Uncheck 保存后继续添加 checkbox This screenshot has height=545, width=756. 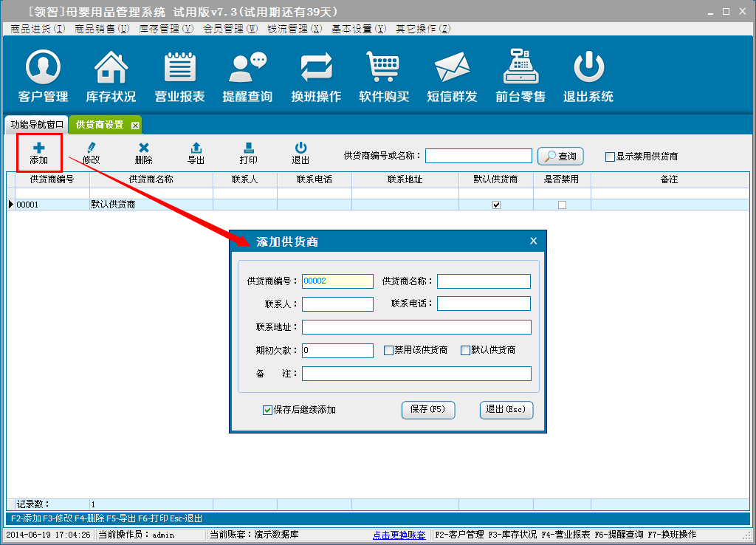[268, 410]
